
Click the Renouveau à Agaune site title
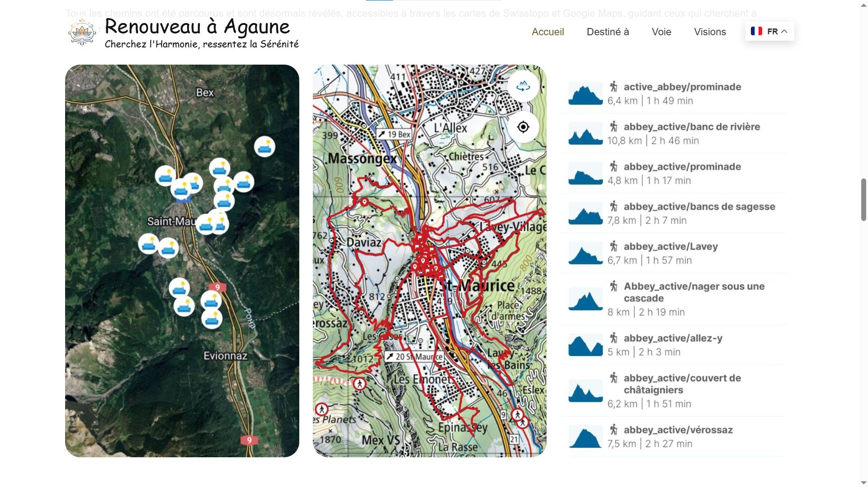click(197, 26)
